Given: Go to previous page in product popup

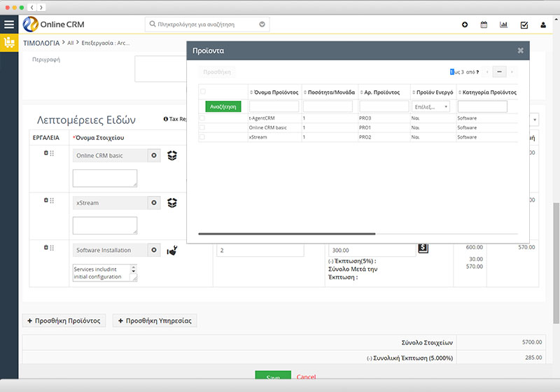Looking at the screenshot, I should (487, 72).
